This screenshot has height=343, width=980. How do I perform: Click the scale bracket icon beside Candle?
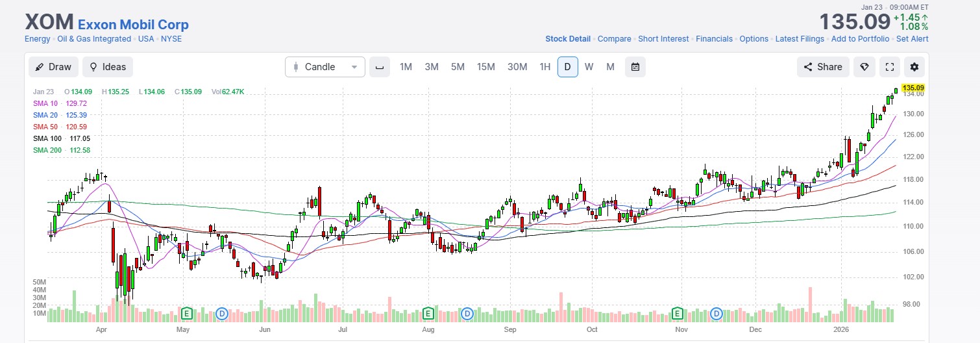[x=380, y=67]
